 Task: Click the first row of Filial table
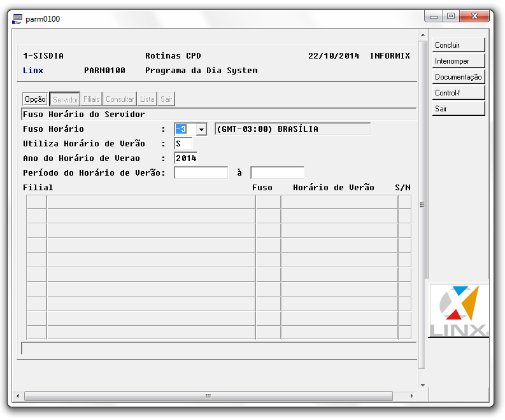tap(218, 202)
